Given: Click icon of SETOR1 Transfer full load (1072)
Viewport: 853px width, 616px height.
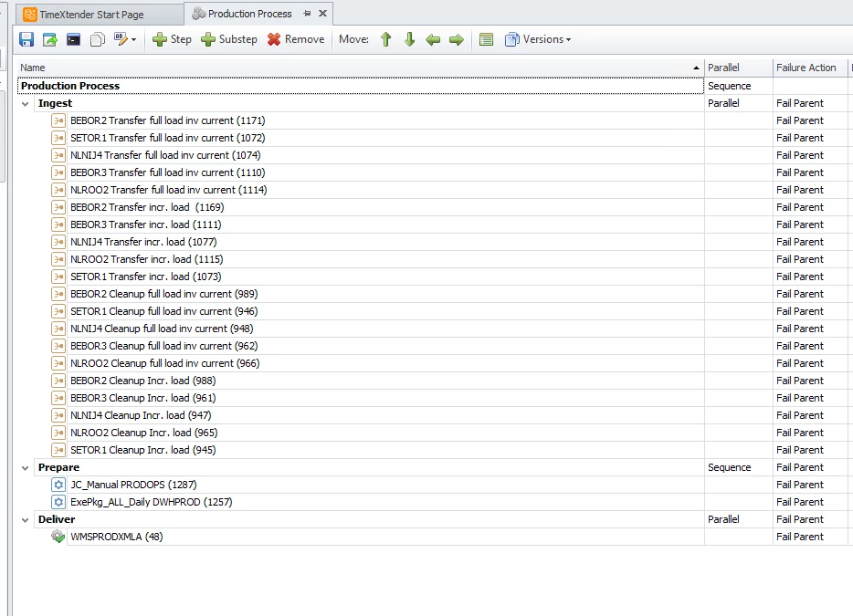Looking at the screenshot, I should [x=58, y=138].
